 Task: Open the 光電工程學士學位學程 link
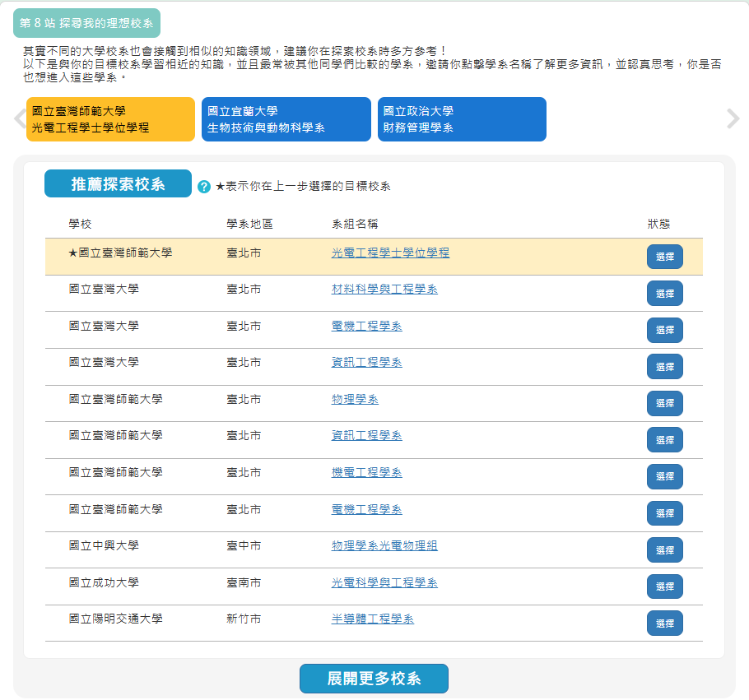390,253
